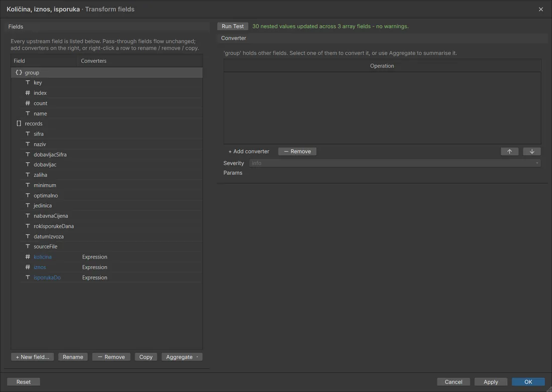
Task: Select the isporukaDo field name
Action: coord(47,278)
